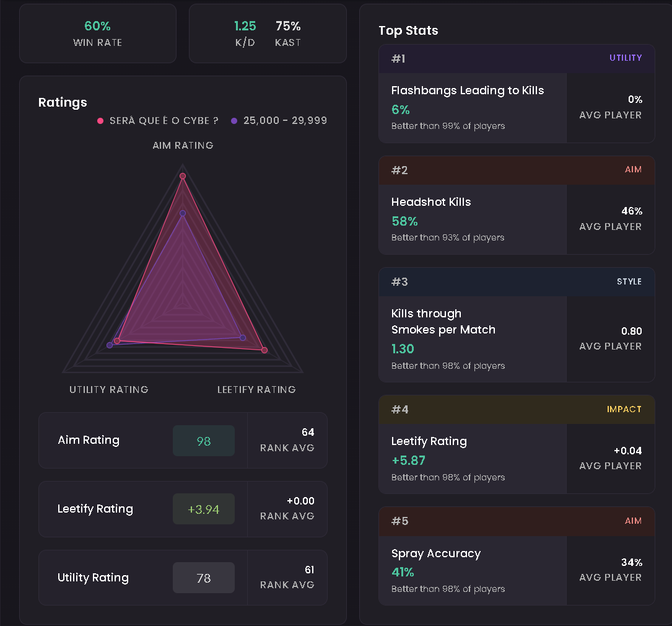Screen dimensions: 672x626
Task: Click the Aim Rating value 98
Action: click(x=204, y=441)
